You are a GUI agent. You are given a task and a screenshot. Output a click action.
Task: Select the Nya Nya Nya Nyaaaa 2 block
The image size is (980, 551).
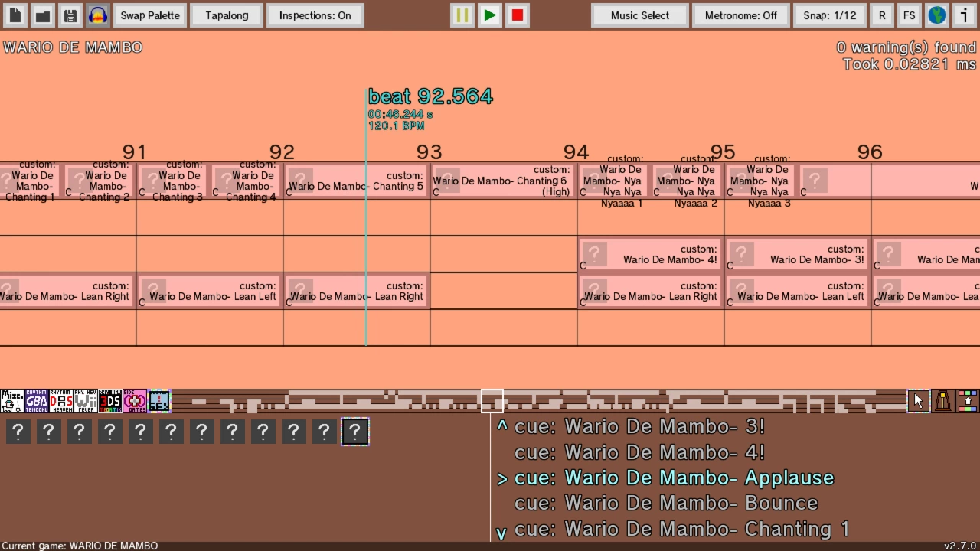click(687, 181)
